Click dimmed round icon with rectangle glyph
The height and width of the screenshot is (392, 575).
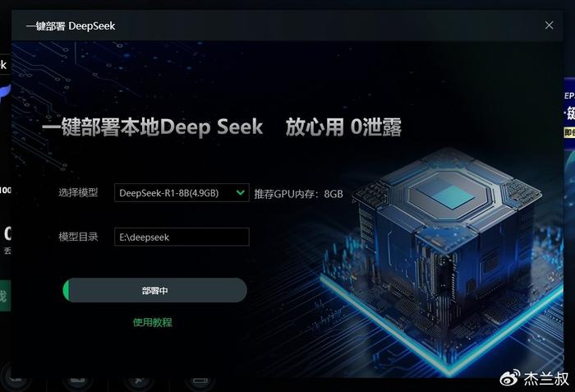coord(200,380)
